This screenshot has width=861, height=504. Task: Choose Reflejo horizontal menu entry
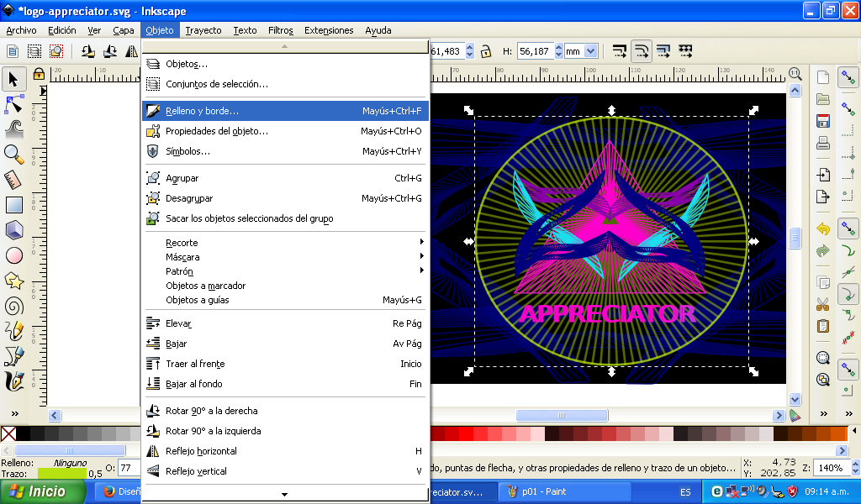pyautogui.click(x=285, y=451)
